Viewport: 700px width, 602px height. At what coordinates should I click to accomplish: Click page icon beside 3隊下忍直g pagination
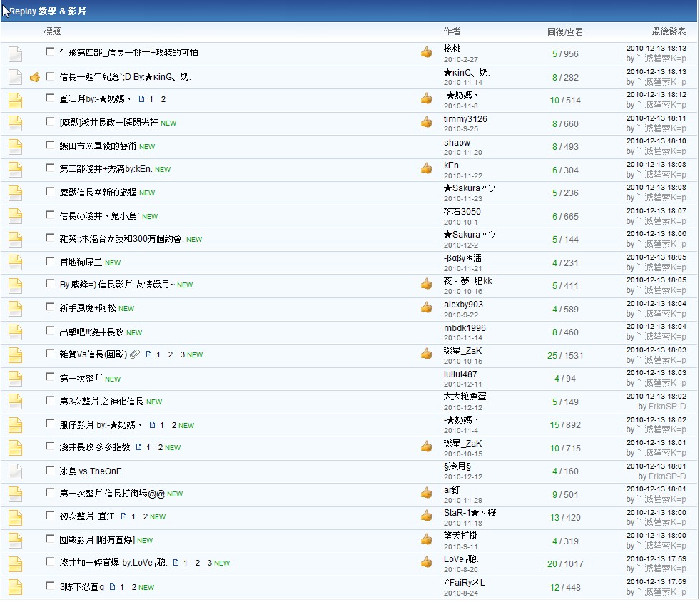point(113,587)
